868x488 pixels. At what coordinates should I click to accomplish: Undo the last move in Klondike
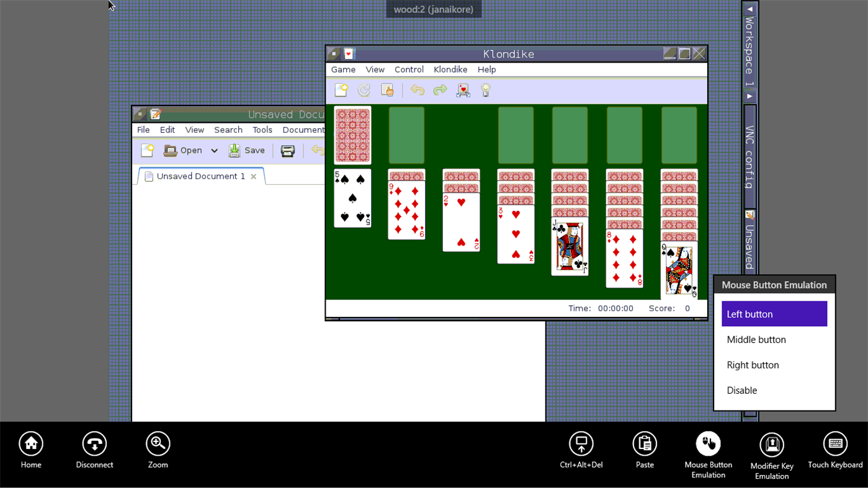(x=417, y=90)
